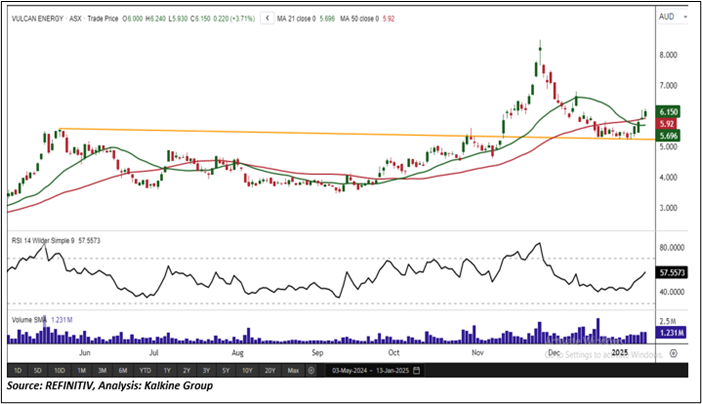Click the 03-May-2024 – 13-Jan-2025 date range
The image size is (702, 404).
(370, 370)
